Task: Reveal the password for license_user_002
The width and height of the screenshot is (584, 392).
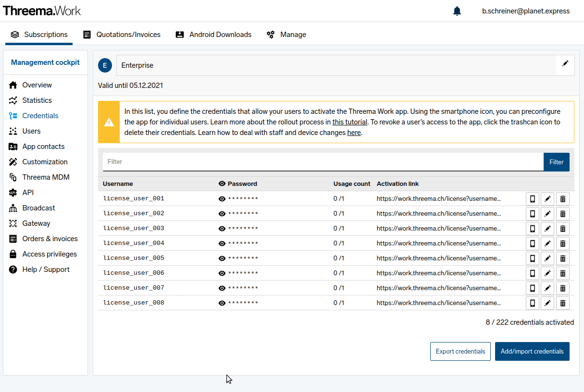Action: point(222,213)
